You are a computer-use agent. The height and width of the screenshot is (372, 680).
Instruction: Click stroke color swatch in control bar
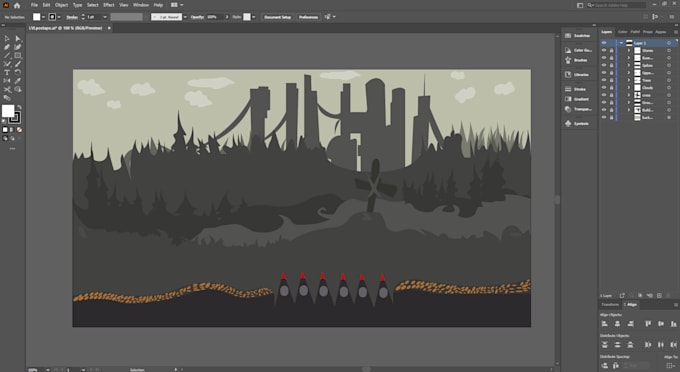[x=52, y=17]
